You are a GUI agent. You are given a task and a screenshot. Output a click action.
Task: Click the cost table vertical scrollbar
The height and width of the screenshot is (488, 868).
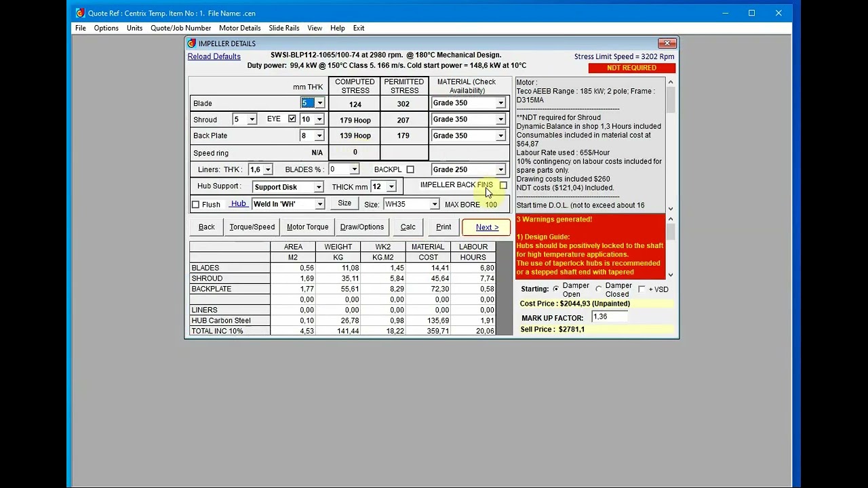[505, 288]
